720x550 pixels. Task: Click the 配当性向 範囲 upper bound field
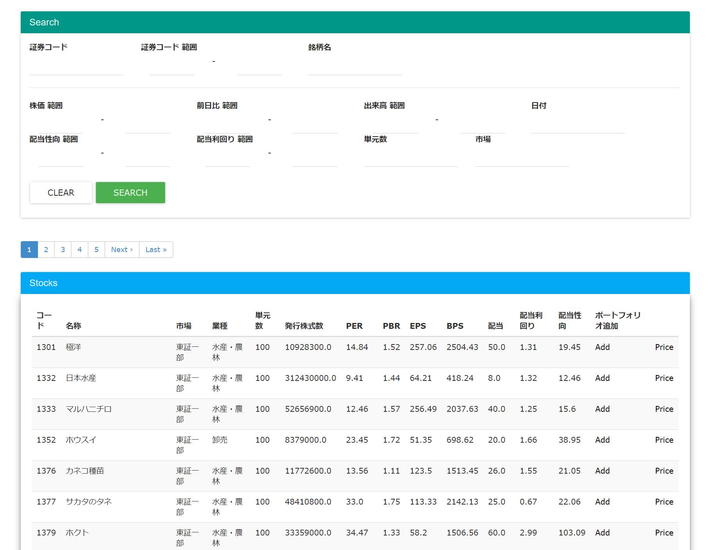148,158
